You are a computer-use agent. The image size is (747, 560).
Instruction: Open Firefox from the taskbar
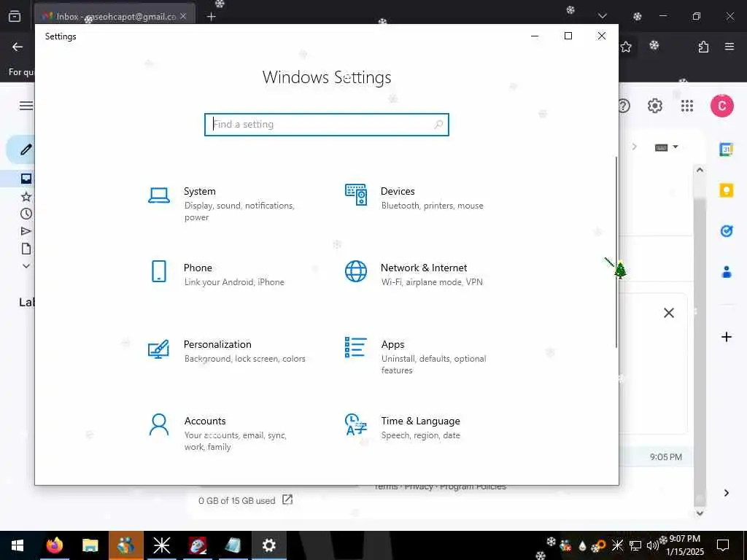click(x=54, y=545)
